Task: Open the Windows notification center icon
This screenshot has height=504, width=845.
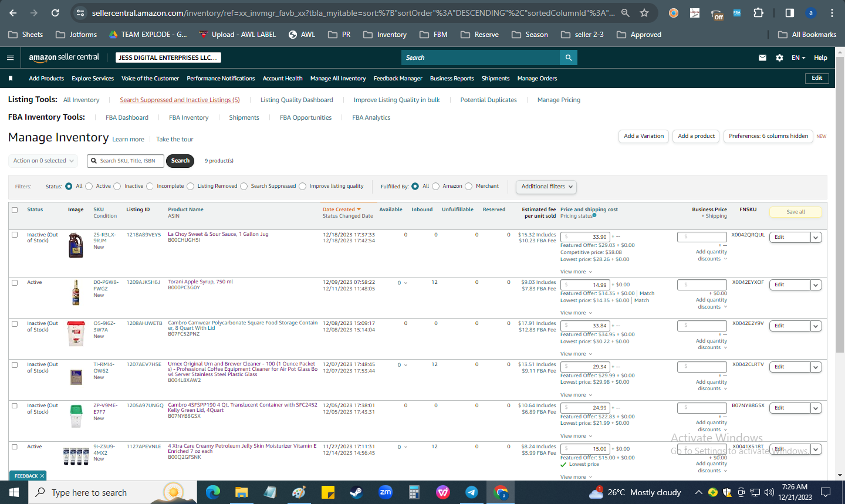Action: point(826,492)
